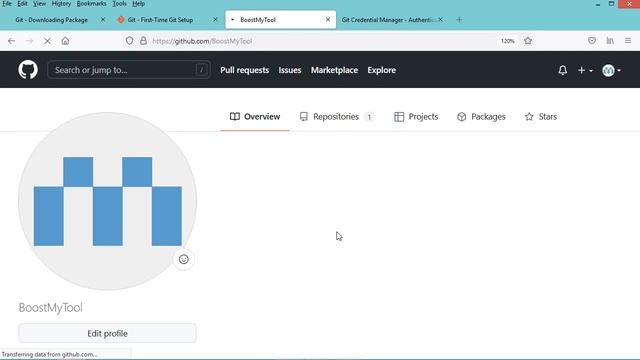Select the Overview profile tab
The height and width of the screenshot is (360, 640).
click(x=255, y=117)
